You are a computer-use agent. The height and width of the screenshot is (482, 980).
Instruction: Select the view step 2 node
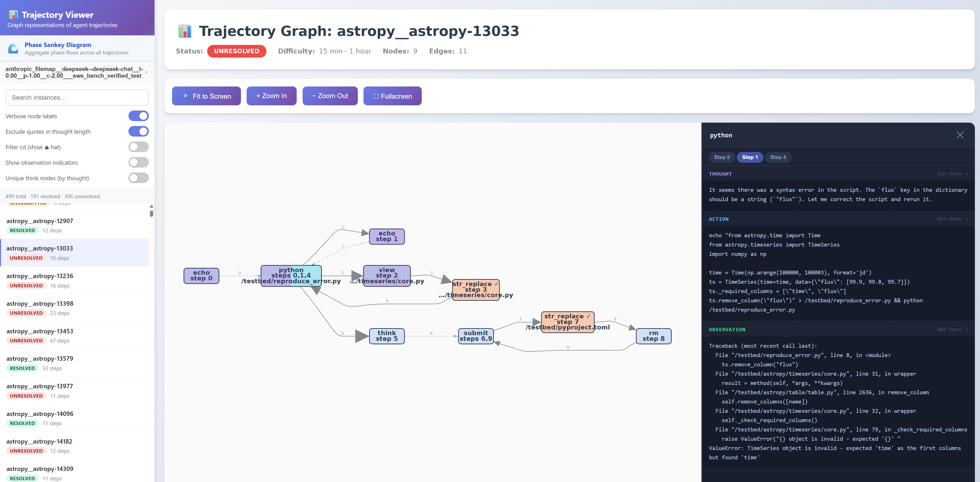click(386, 276)
